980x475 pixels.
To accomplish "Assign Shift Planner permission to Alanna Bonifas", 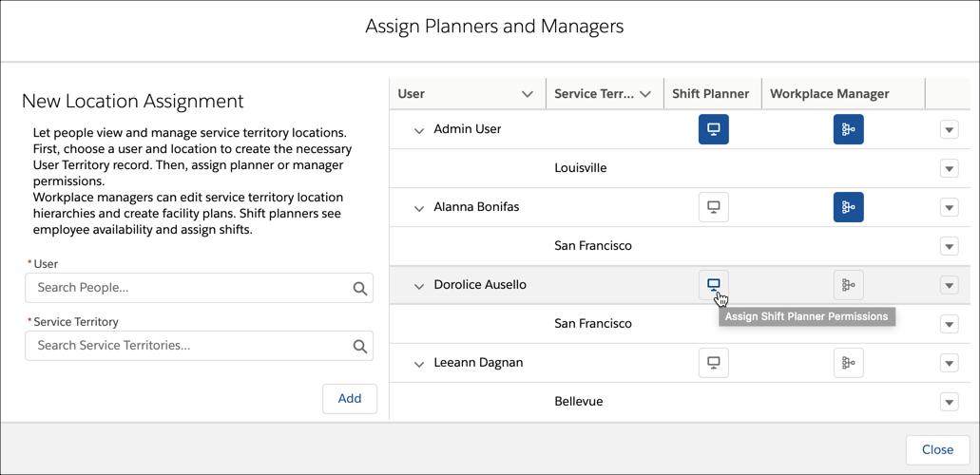I will (713, 207).
